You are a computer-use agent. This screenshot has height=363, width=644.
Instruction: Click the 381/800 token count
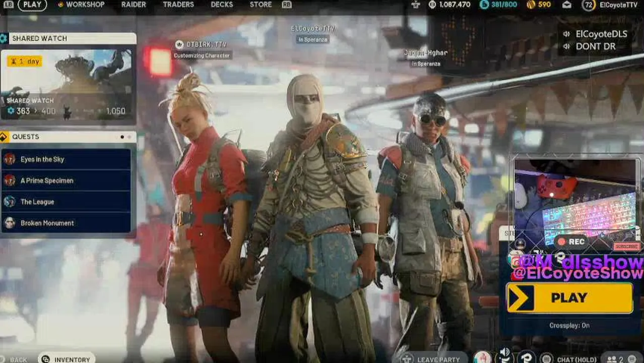(504, 5)
